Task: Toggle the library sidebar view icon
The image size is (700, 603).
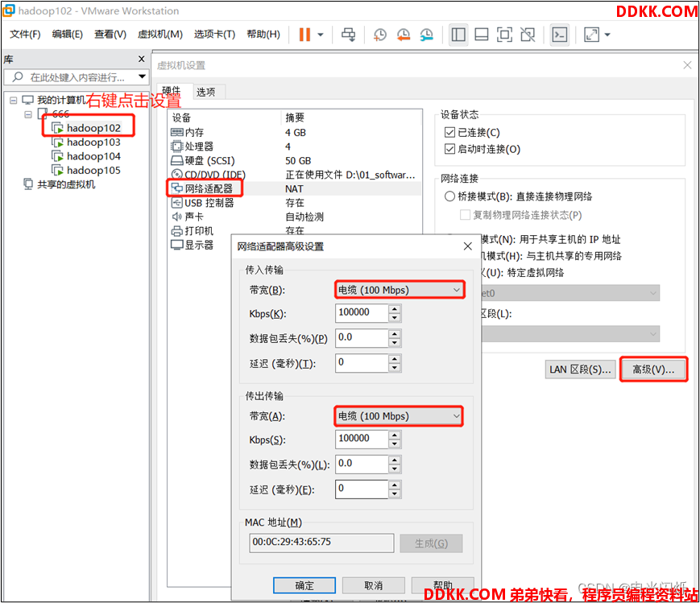Action: (x=458, y=35)
